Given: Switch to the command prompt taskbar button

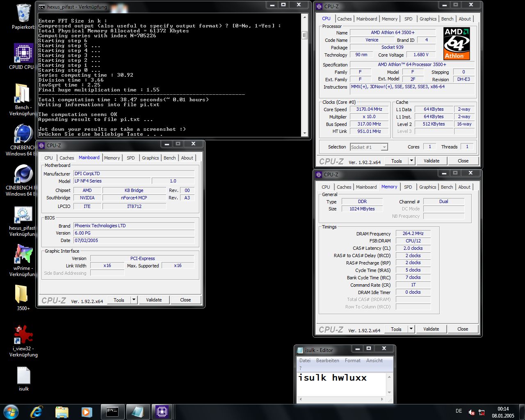Looking at the screenshot, I should pyautogui.click(x=112, y=411).
